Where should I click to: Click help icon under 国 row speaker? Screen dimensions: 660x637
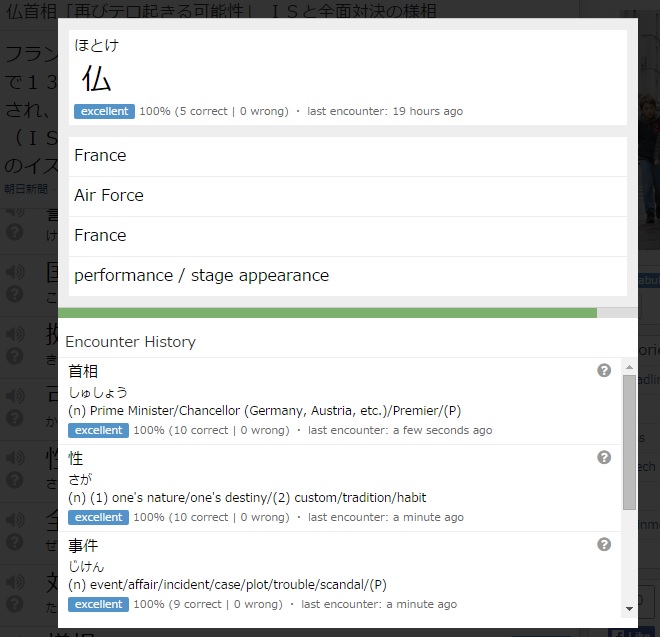click(15, 295)
